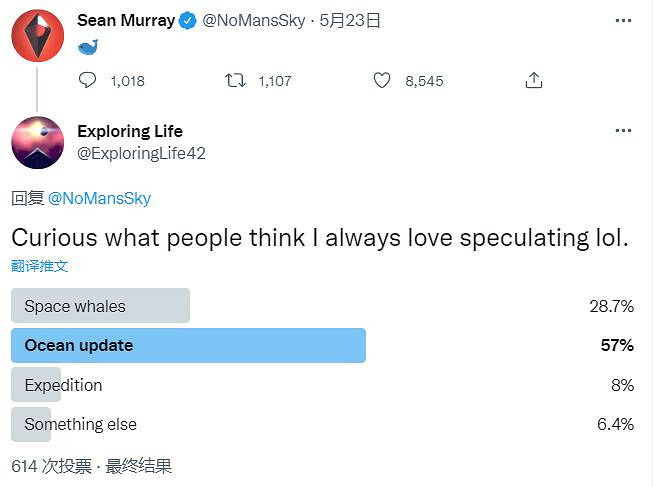The width and height of the screenshot is (654, 487).
Task: Share the tweet using the upload icon
Action: (534, 80)
